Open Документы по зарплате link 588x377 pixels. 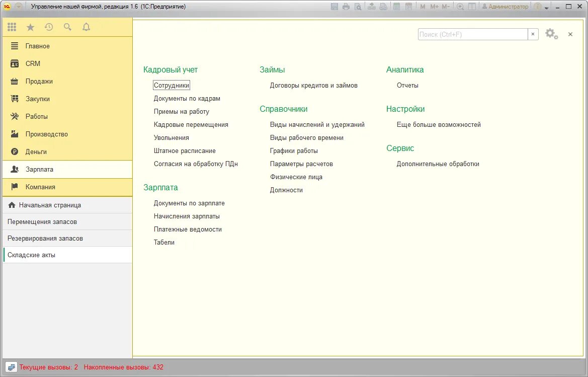(189, 203)
